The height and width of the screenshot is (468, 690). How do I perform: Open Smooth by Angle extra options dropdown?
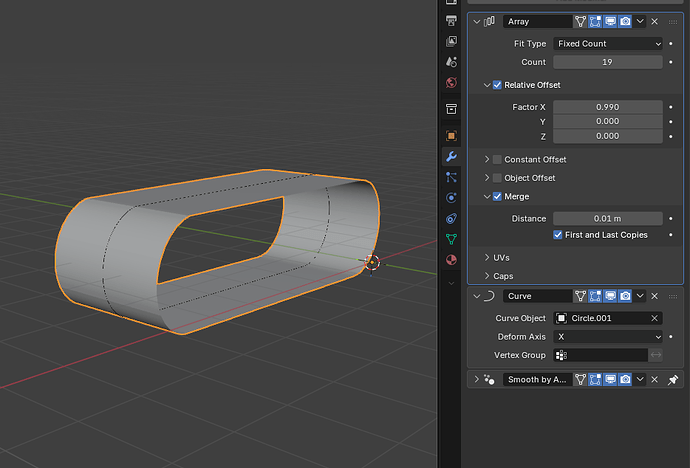click(640, 379)
